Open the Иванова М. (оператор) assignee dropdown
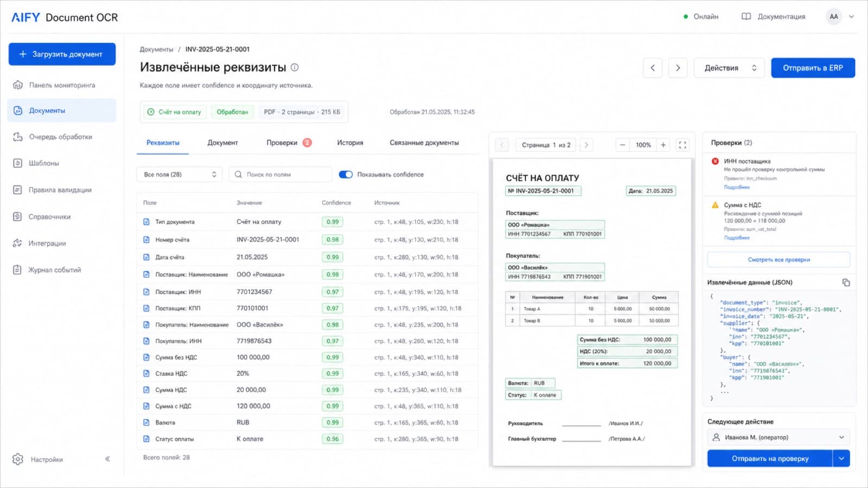 (778, 437)
